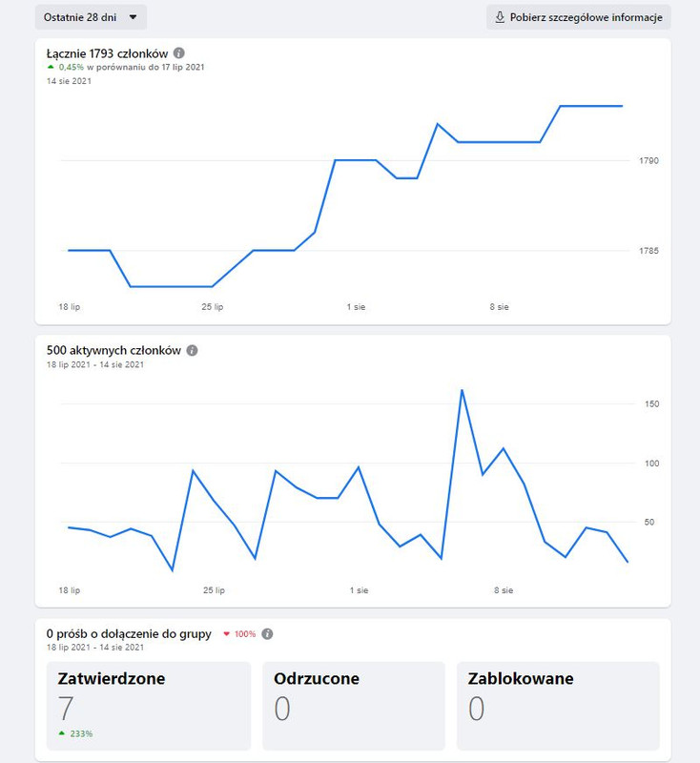
Task: Click the dropdown arrow next to Ostatnie 28 dni
Action: tap(133, 17)
